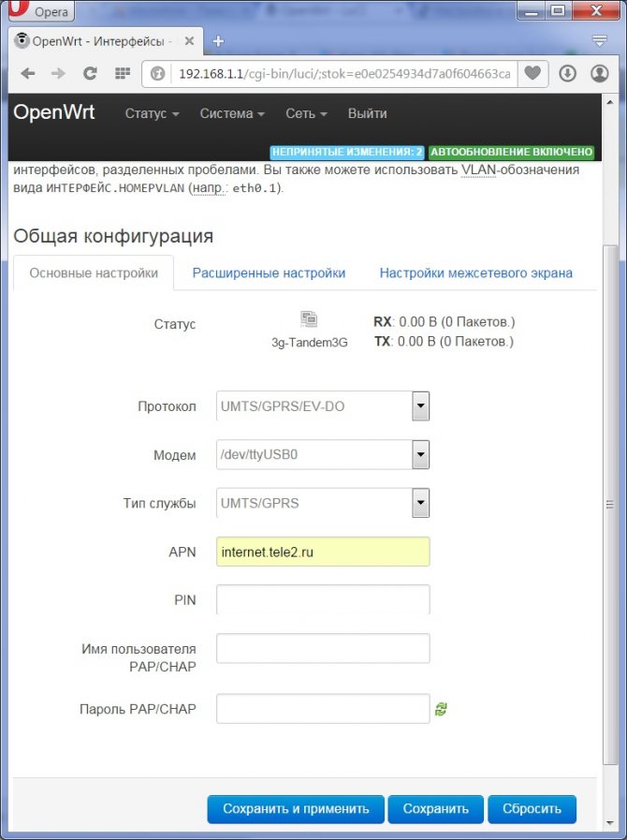Click the OpenWrt tab favicon

(x=22, y=40)
